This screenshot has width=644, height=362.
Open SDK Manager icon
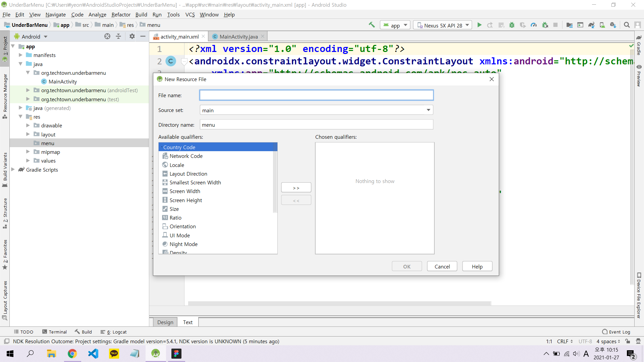click(x=613, y=25)
